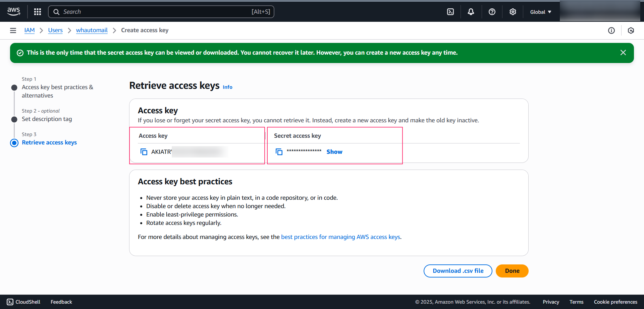Click inside the AWS search bar

161,11
